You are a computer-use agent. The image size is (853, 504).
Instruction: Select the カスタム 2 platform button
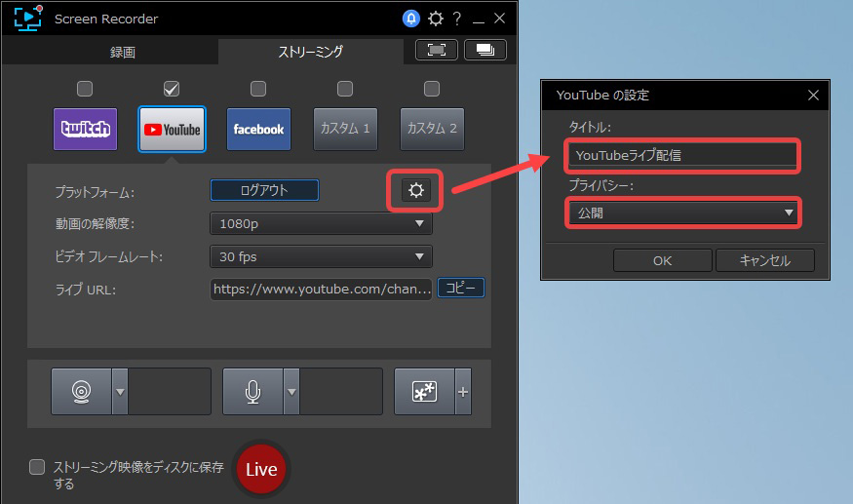coord(432,129)
